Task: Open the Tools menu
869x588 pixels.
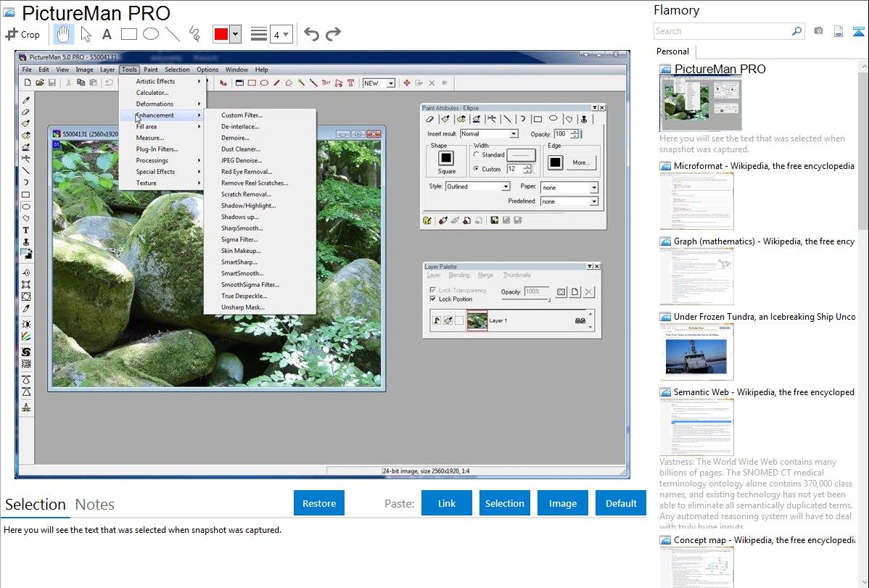Action: click(x=129, y=70)
